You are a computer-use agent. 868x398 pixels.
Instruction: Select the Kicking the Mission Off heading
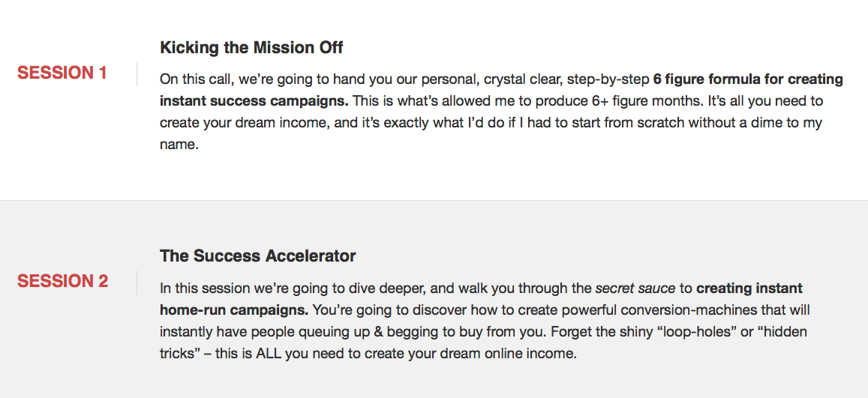tap(251, 47)
